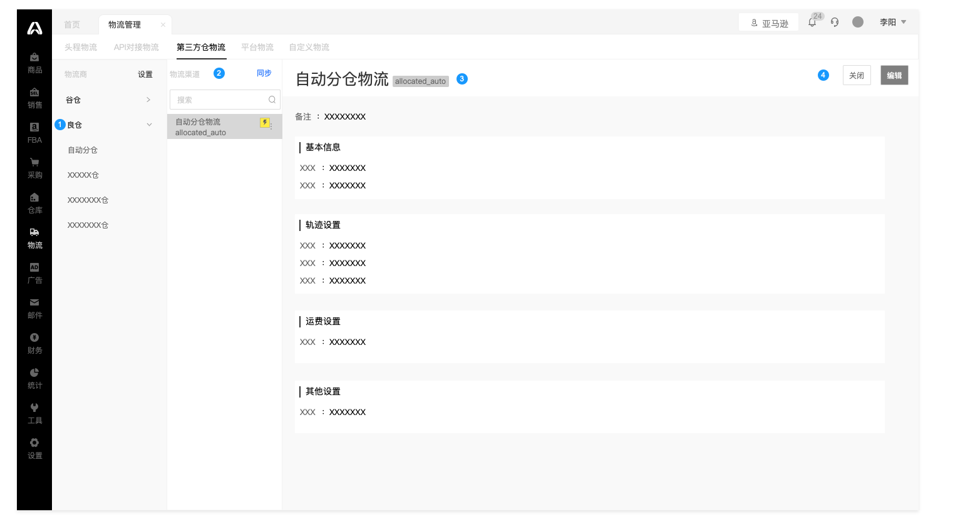Select 自动分仓 warehouse
Viewport: 980px width, 524px height.
pyautogui.click(x=83, y=150)
